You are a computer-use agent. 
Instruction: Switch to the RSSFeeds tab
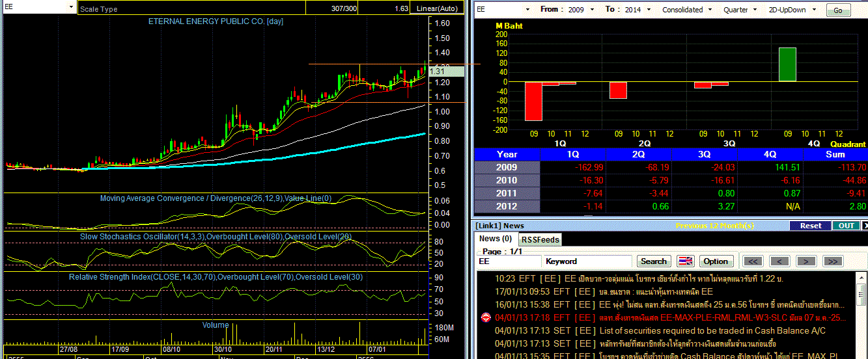(x=540, y=239)
